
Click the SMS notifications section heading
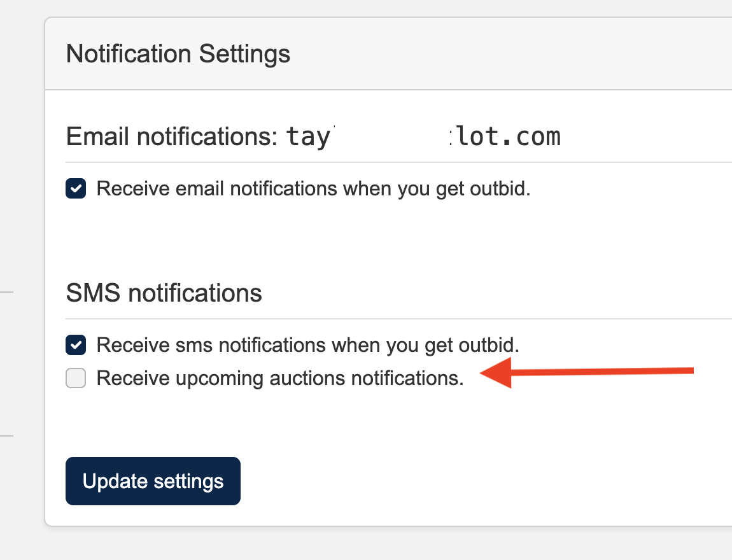point(164,293)
